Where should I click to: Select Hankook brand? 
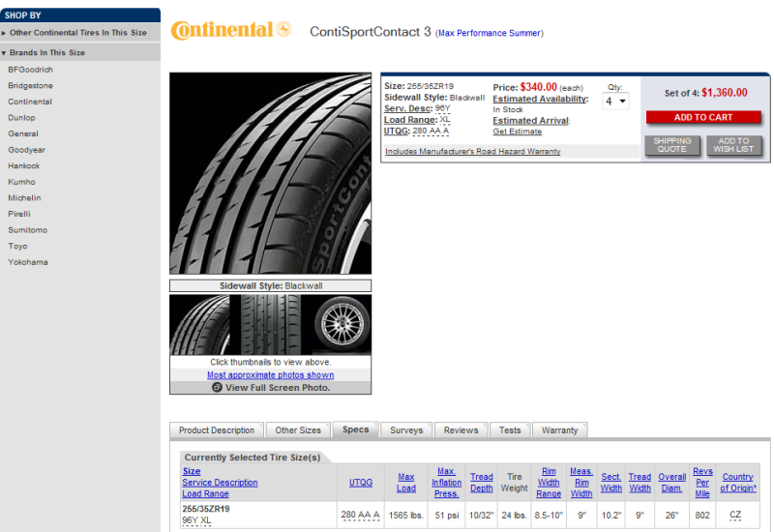(23, 165)
